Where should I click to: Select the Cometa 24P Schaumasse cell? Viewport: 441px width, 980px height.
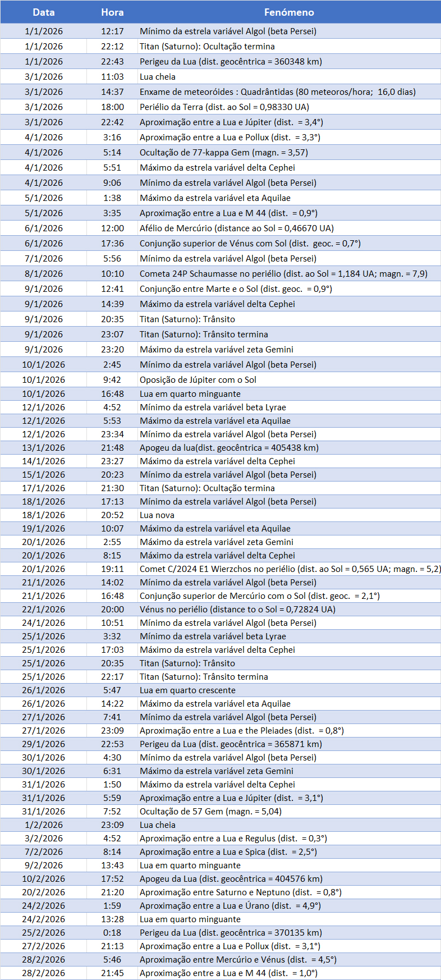pos(283,273)
